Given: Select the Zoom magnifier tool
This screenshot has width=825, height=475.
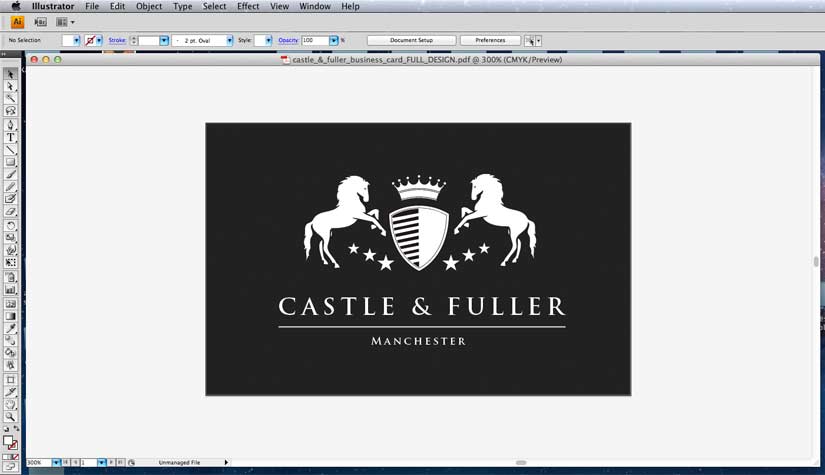Looking at the screenshot, I should [x=11, y=417].
